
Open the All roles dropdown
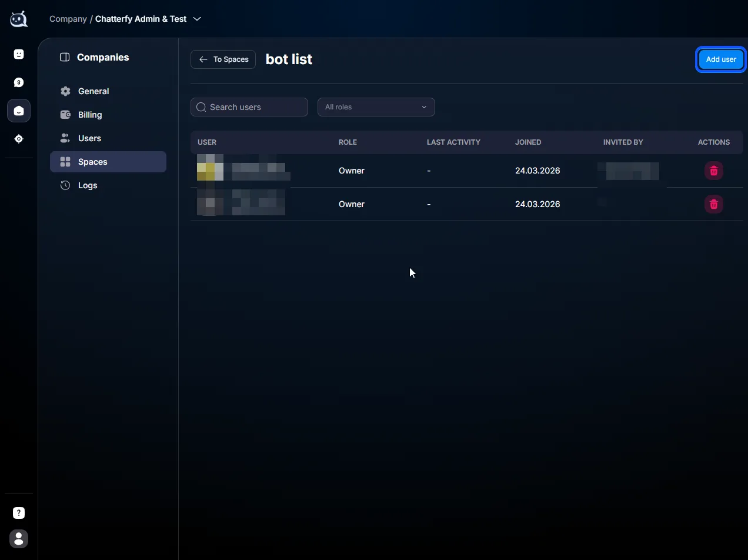(x=376, y=107)
